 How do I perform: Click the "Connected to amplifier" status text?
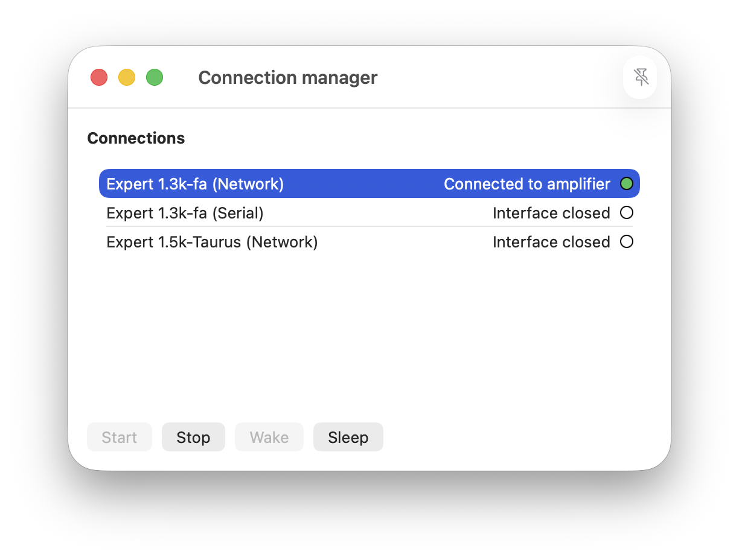pos(527,184)
